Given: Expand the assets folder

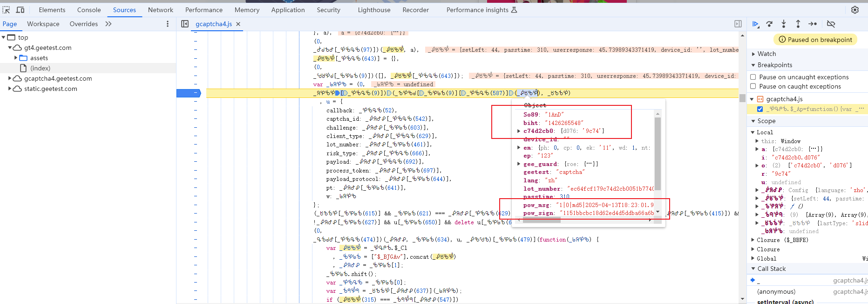Looking at the screenshot, I should coord(16,58).
